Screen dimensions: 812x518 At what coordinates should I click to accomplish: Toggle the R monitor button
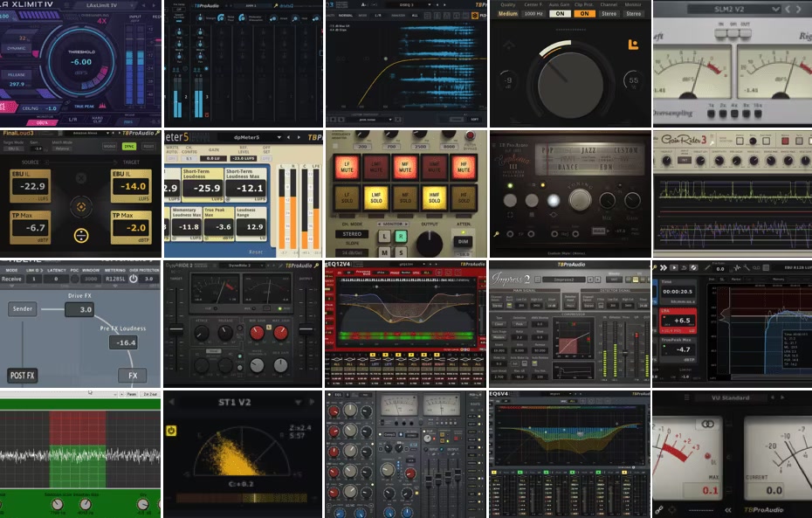tap(400, 236)
